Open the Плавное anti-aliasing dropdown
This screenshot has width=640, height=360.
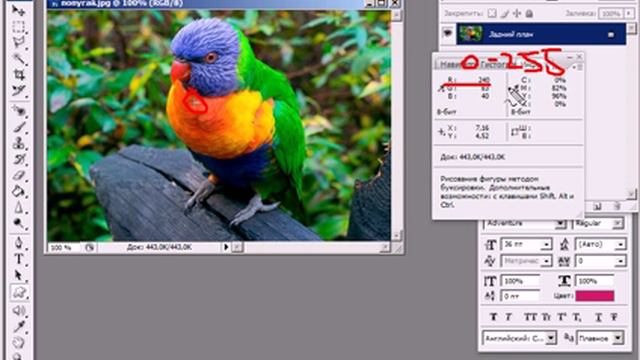[x=618, y=338]
